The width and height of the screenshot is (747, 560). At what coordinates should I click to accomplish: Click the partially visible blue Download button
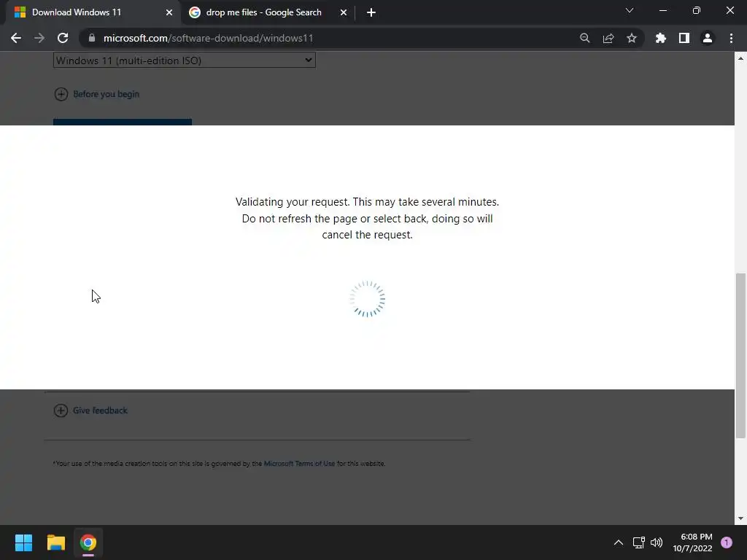point(123,122)
